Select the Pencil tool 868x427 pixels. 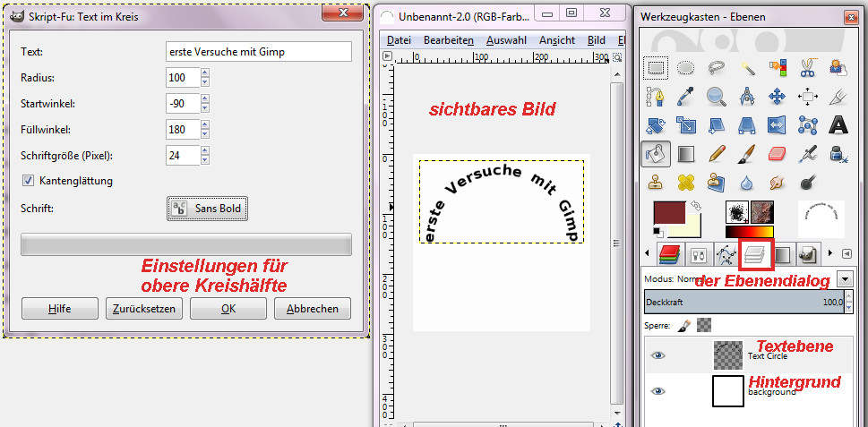pyautogui.click(x=717, y=154)
